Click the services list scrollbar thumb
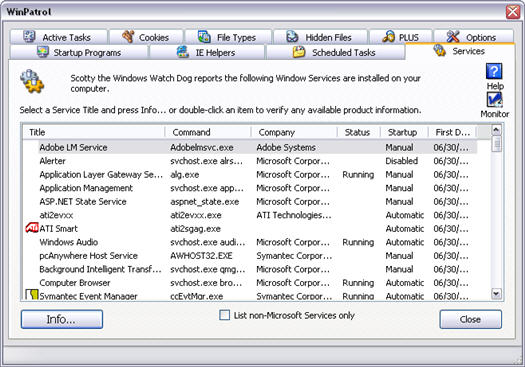Image resolution: width=525 pixels, height=367 pixels. click(x=496, y=144)
